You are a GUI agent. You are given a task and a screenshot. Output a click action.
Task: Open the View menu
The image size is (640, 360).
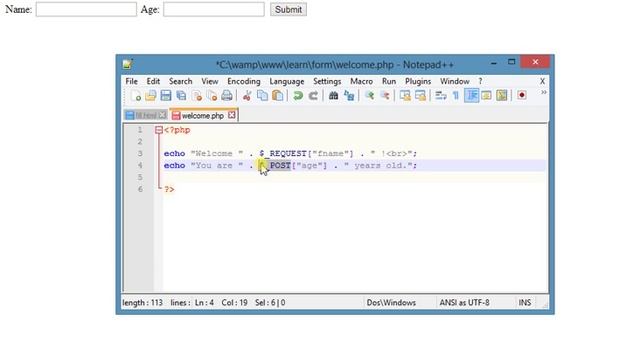(210, 81)
